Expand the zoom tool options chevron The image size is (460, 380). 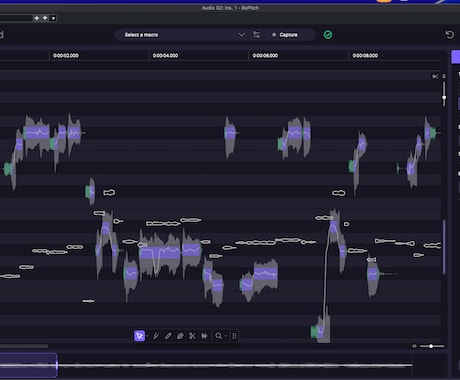pos(226,336)
